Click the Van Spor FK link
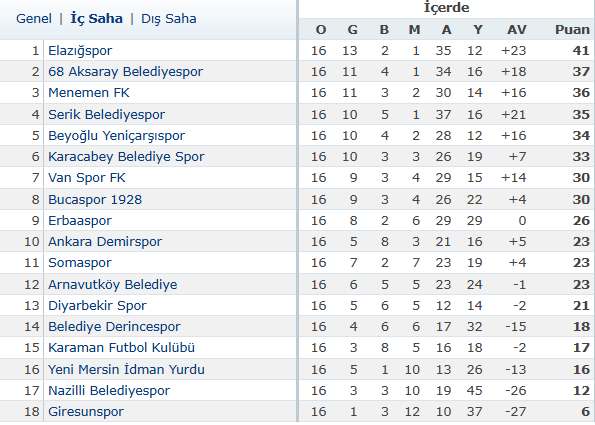The image size is (595, 425). click(87, 178)
